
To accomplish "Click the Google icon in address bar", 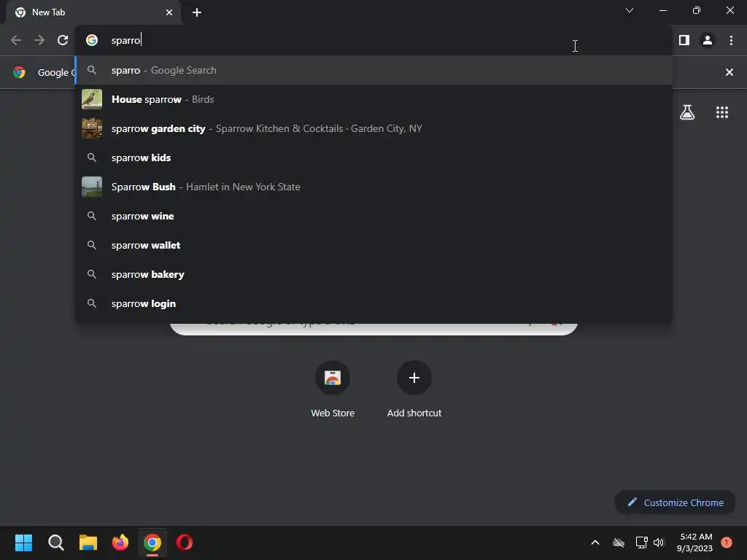I will (x=92, y=40).
